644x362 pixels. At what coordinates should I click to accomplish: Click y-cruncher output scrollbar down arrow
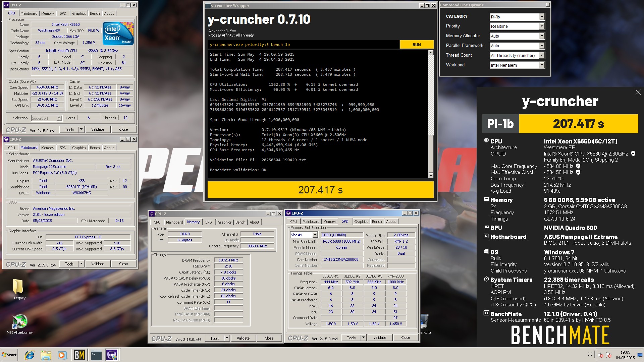point(431,175)
